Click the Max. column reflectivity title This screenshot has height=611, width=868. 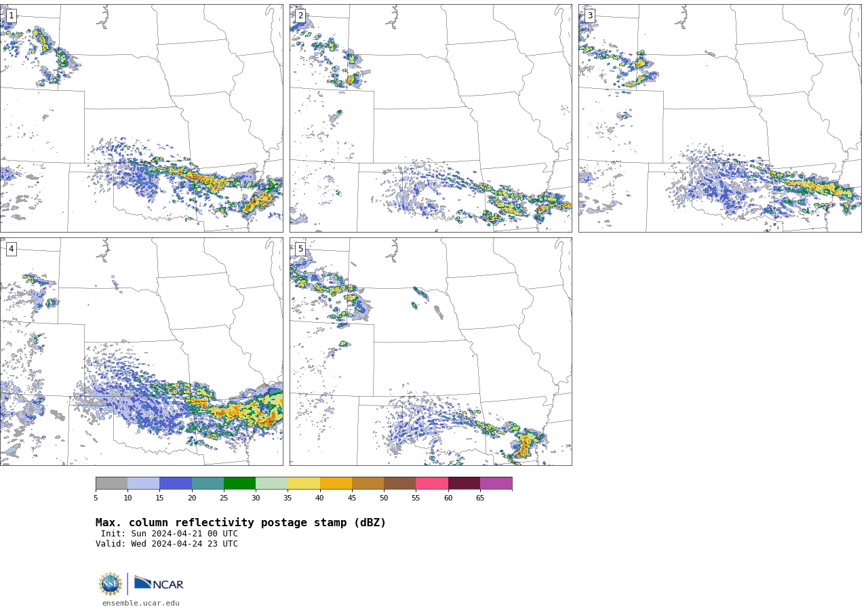click(x=241, y=523)
